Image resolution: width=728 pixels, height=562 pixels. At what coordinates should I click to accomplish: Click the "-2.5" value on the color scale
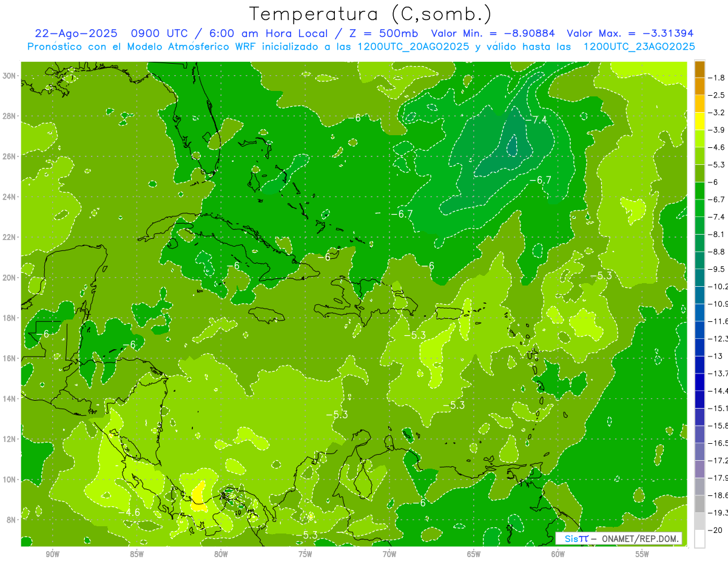point(716,95)
